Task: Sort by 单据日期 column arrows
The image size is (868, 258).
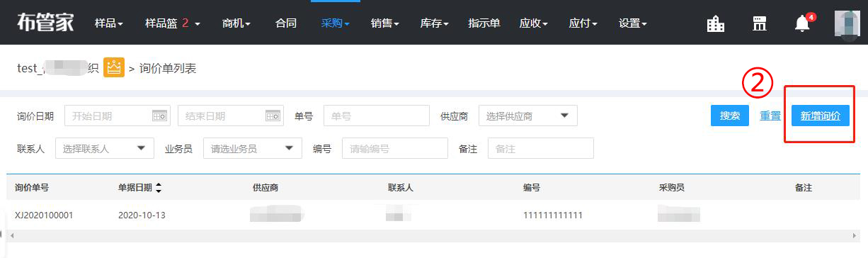Action: [159, 188]
